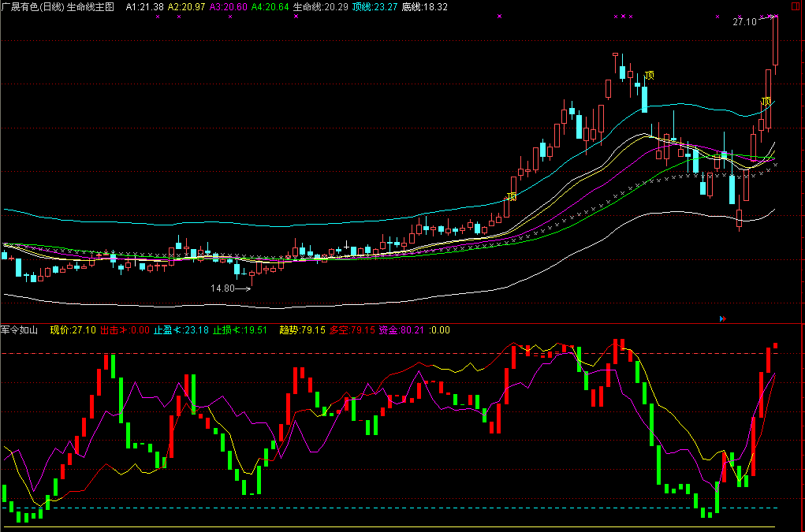The image size is (805, 532).
Task: Click the 生命线:20.29 readout
Action: pyautogui.click(x=320, y=6)
